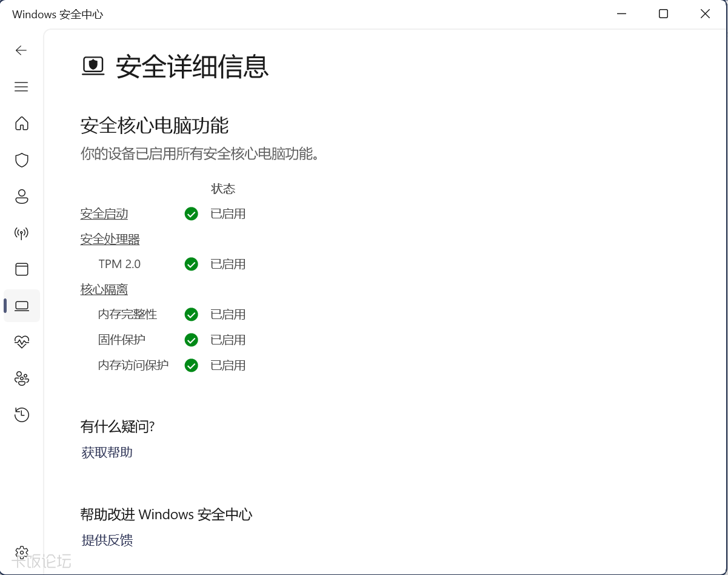Screen dimensions: 728x575
Task: Expand the navigation pane with hamburger menu
Action: pos(21,87)
